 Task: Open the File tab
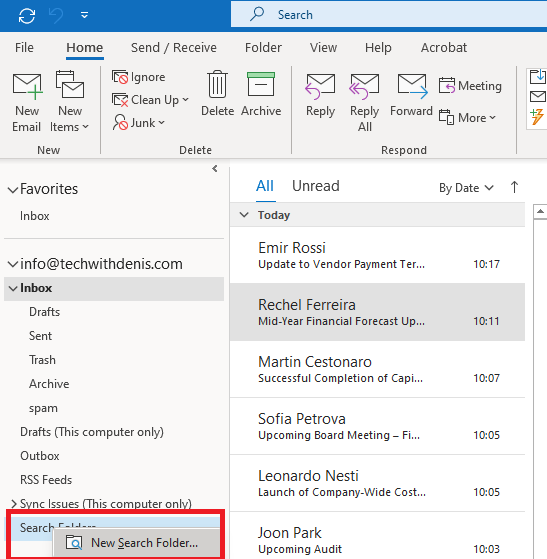[x=24, y=47]
